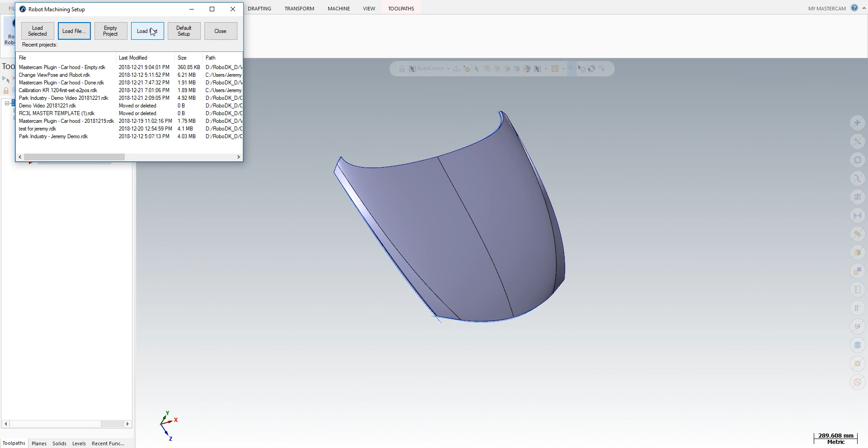Click the spline curve icon on right
The height and width of the screenshot is (448, 868).
coord(857,179)
